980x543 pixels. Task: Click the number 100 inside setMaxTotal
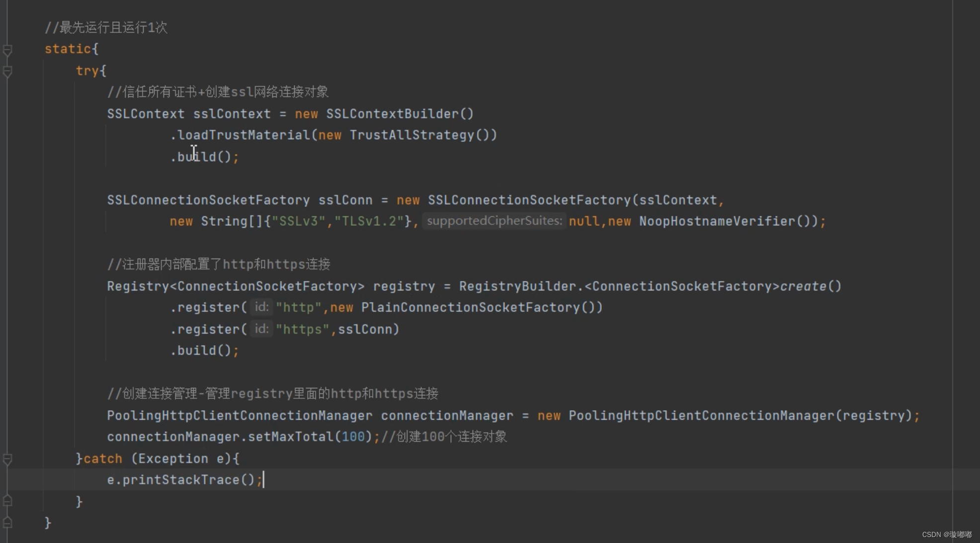tap(353, 437)
